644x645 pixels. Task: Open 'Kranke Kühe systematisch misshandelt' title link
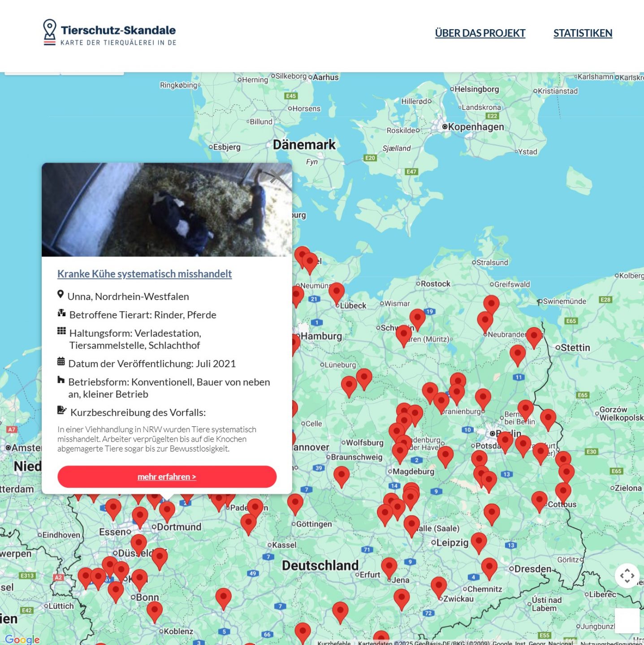(144, 274)
